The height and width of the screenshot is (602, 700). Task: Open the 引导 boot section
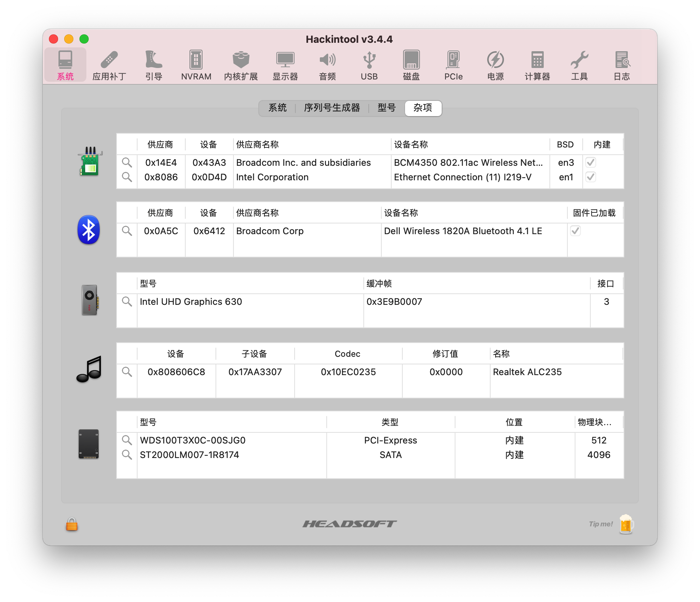coord(154,65)
